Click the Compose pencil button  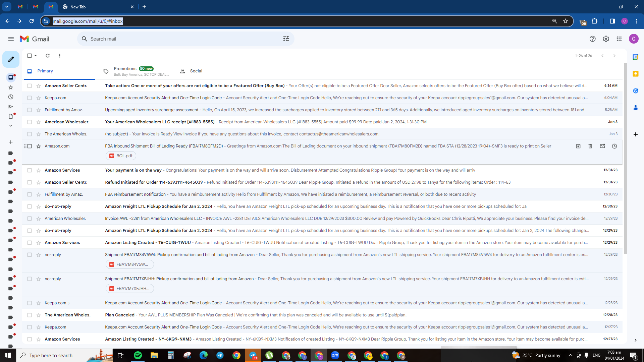pyautogui.click(x=11, y=59)
